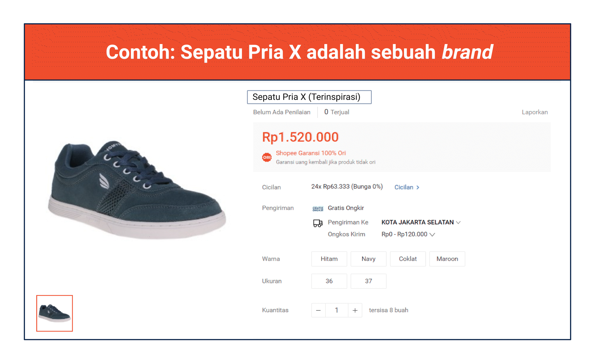This screenshot has width=595, height=364.
Task: Pick the Maroon color variant
Action: pos(447,259)
